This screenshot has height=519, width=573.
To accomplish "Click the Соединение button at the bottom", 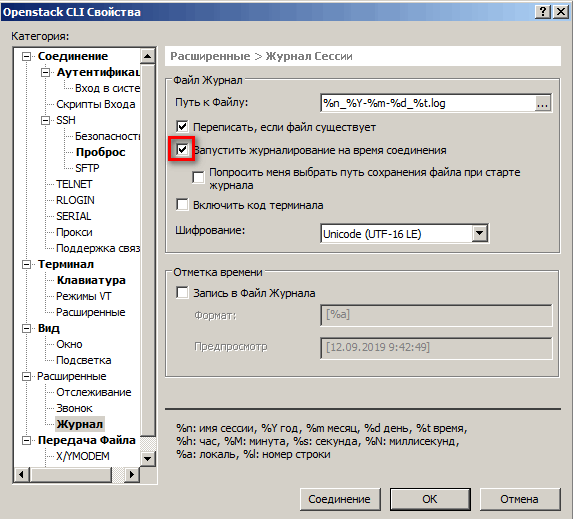I will point(340,499).
